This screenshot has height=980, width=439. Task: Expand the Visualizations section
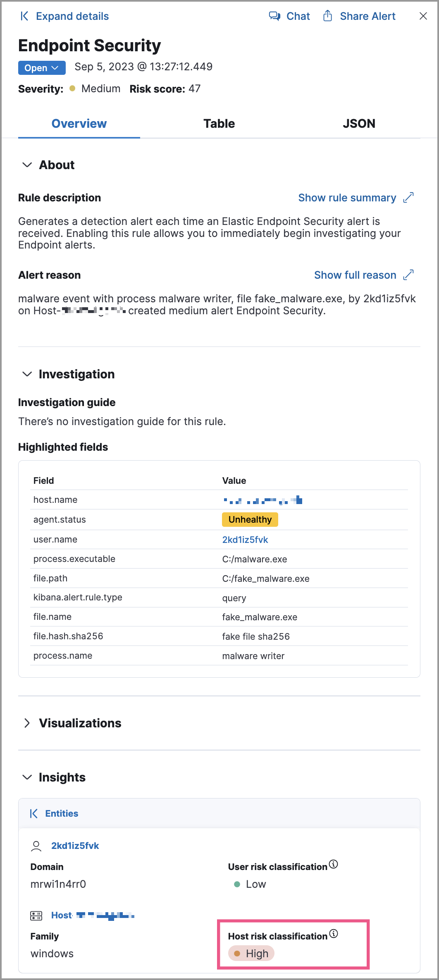[x=27, y=723]
